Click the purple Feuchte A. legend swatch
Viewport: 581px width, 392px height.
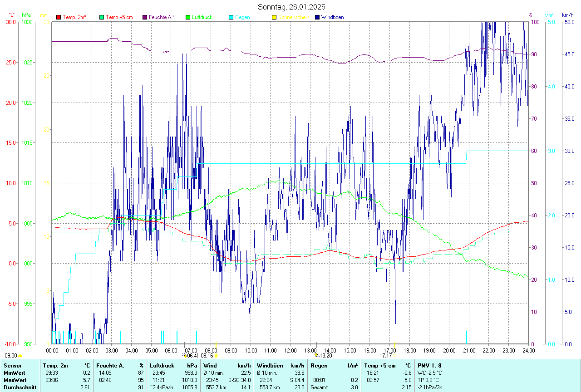coord(145,17)
